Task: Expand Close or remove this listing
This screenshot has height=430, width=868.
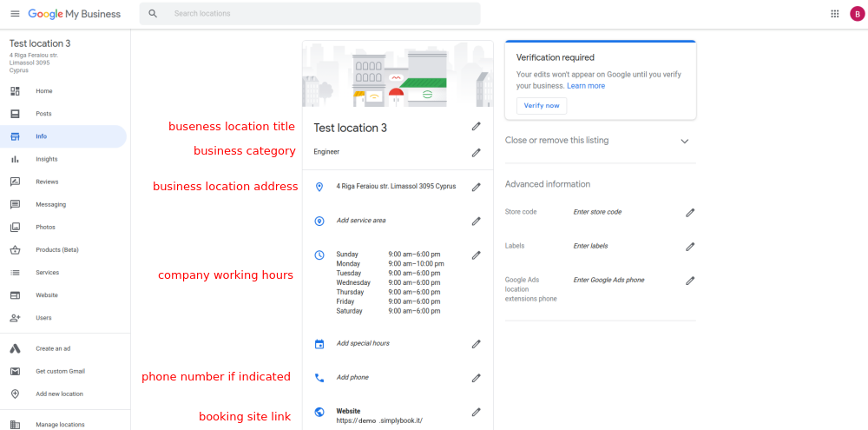Action: pyautogui.click(x=684, y=141)
